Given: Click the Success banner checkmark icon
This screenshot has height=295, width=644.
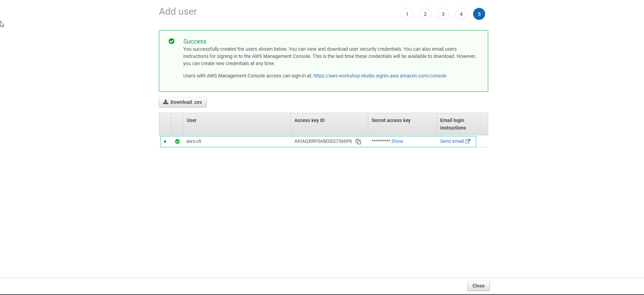Looking at the screenshot, I should tap(172, 41).
